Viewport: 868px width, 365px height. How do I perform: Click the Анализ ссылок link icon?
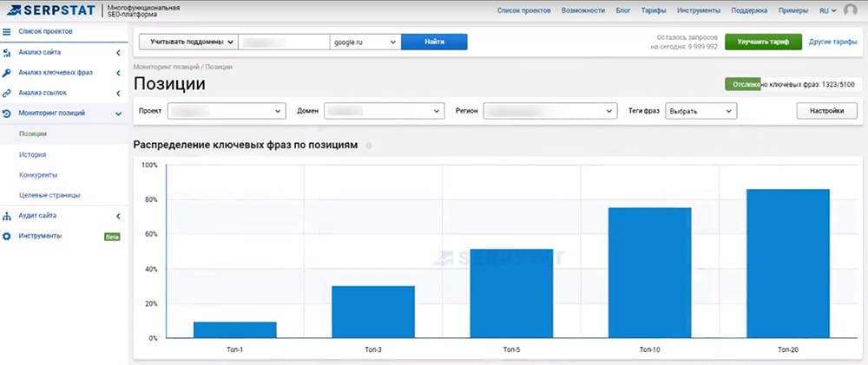point(7,93)
